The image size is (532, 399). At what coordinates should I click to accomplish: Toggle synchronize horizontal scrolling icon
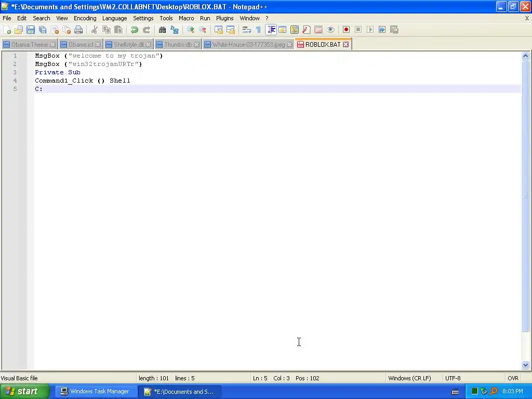coord(230,30)
